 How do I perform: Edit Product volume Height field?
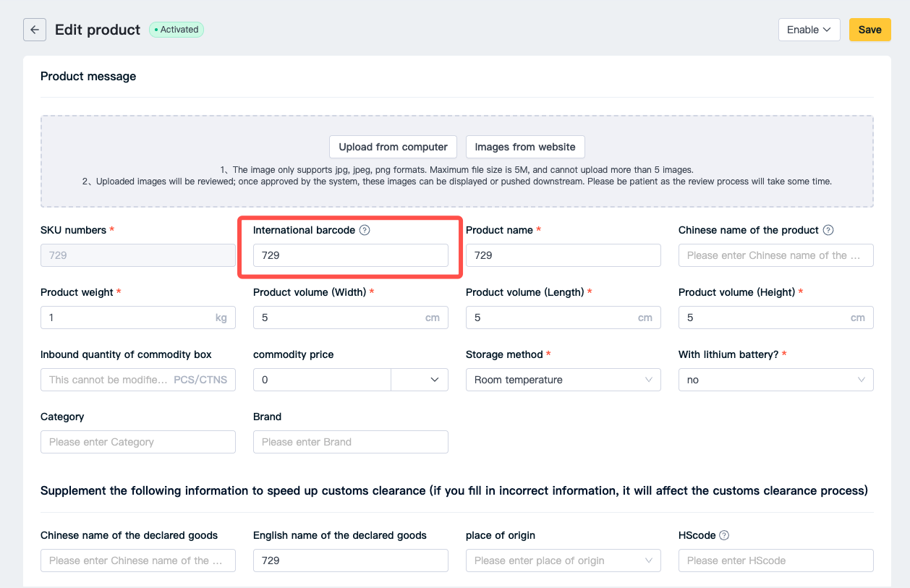coord(776,318)
